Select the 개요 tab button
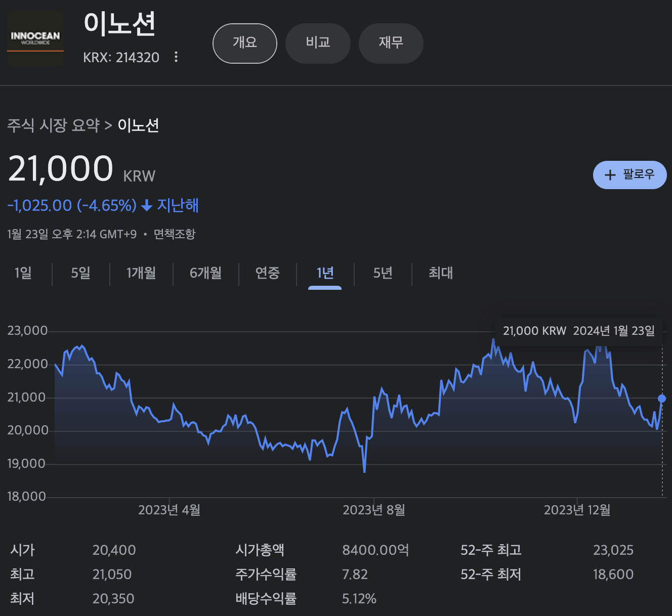672x616 pixels. coord(245,43)
